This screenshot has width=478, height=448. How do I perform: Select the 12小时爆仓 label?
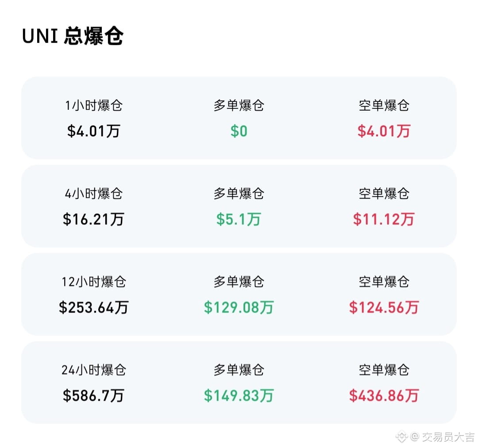coord(93,282)
